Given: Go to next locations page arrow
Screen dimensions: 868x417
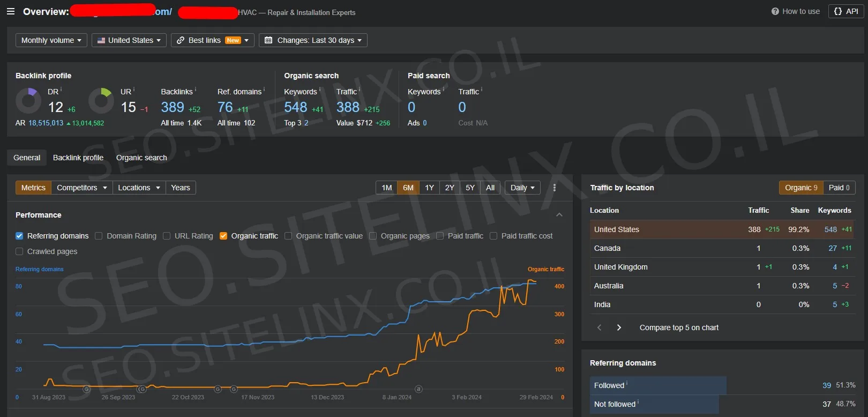Looking at the screenshot, I should click(x=619, y=327).
